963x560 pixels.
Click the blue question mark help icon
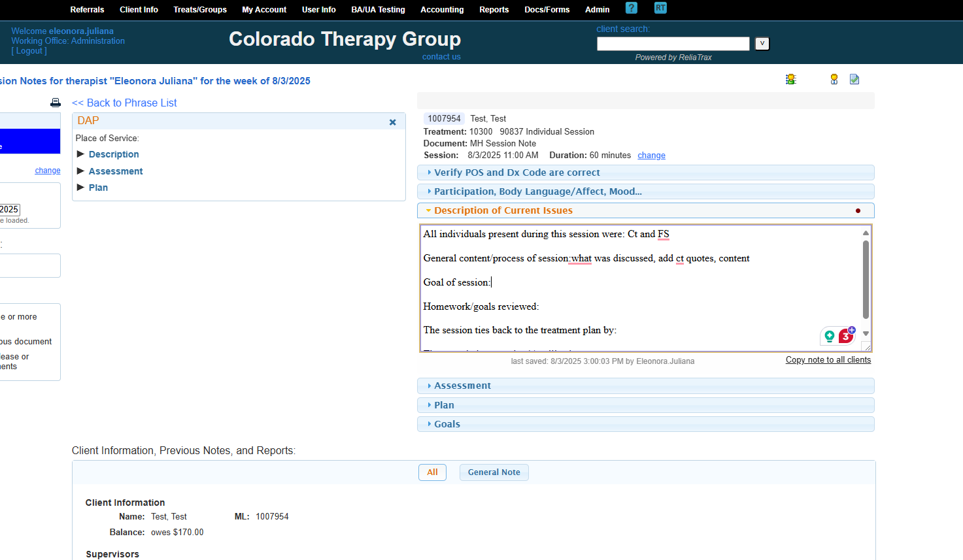[x=631, y=8]
